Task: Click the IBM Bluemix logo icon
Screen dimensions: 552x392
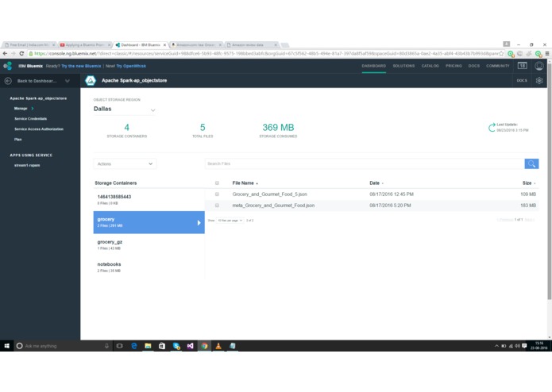Action: pos(8,66)
